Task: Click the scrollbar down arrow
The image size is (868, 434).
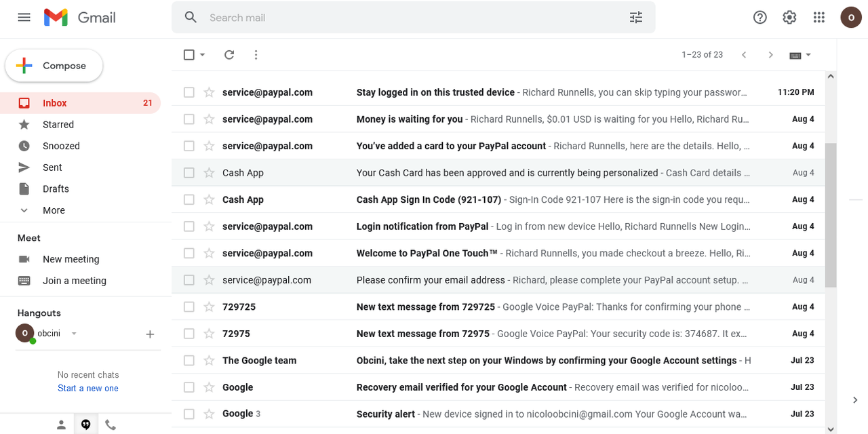Action: [831, 428]
